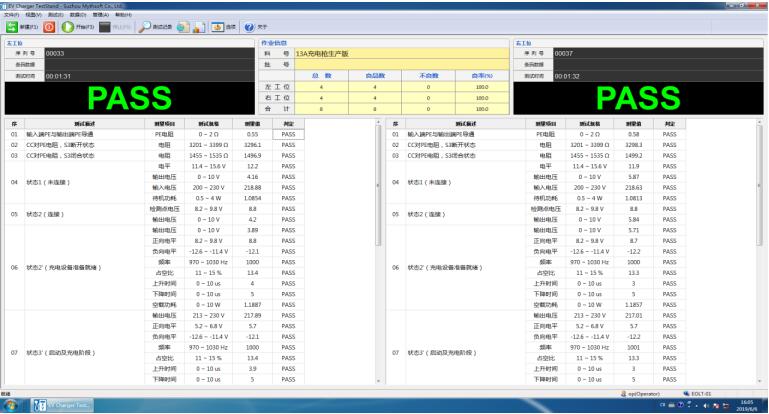Click the blue question mark 关于 icon

(246, 26)
